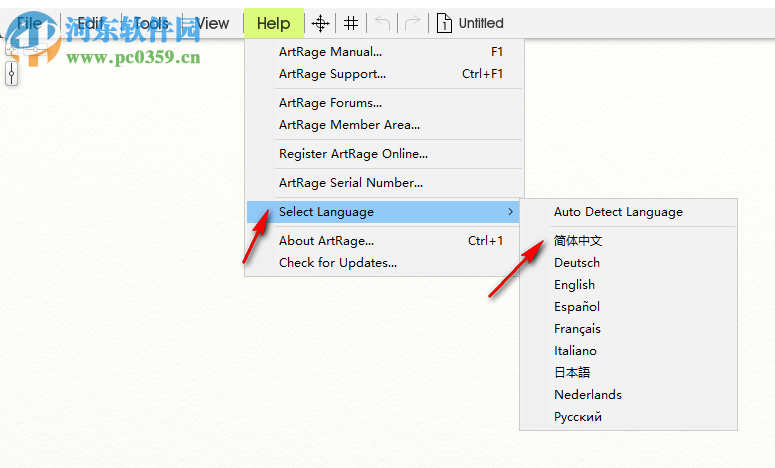The image size is (775, 468).
Task: Open the Tools menu
Action: click(x=151, y=23)
